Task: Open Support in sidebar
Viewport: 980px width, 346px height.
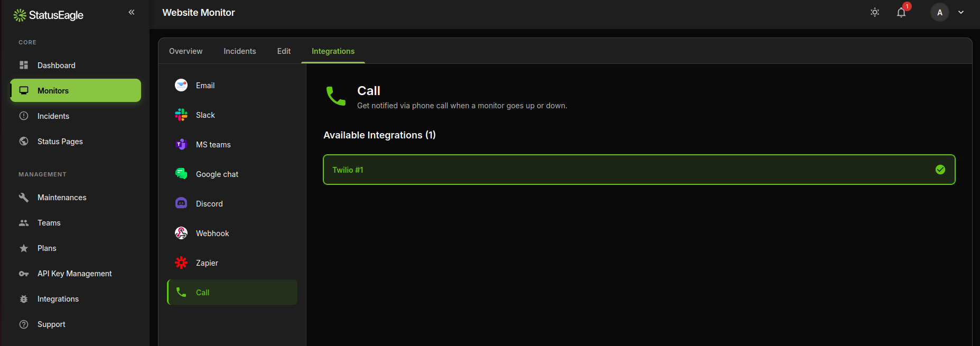Action: 76,324
